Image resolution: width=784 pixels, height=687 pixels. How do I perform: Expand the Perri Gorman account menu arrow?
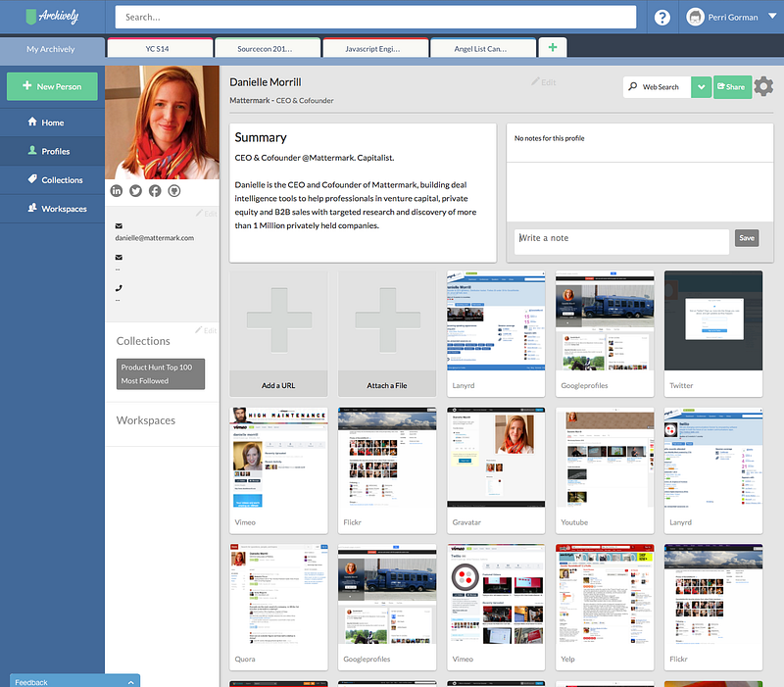tap(772, 16)
